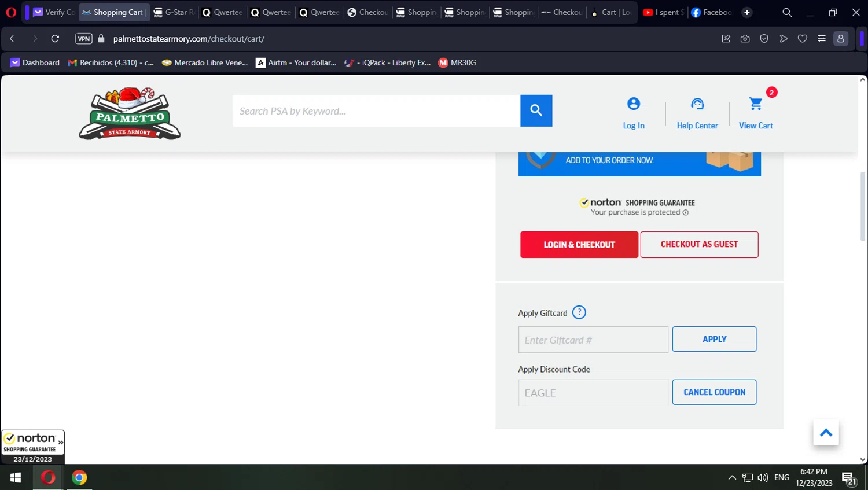
Task: Click the network status tray icon
Action: coord(748,477)
